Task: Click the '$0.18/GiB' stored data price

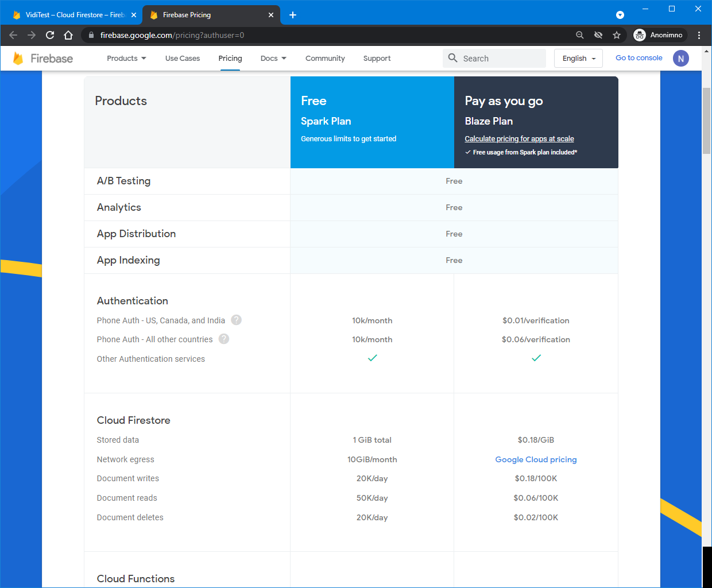Action: (x=536, y=440)
